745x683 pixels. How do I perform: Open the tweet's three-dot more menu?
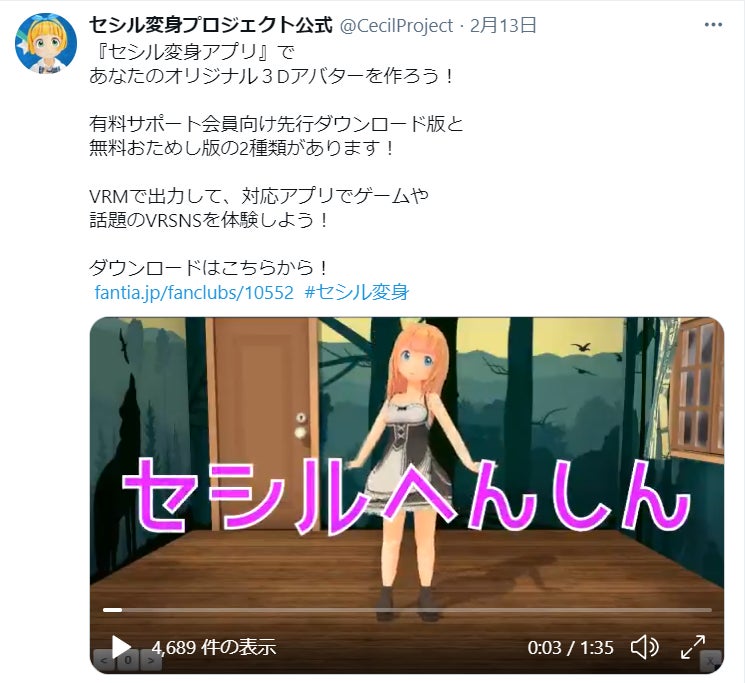713,25
